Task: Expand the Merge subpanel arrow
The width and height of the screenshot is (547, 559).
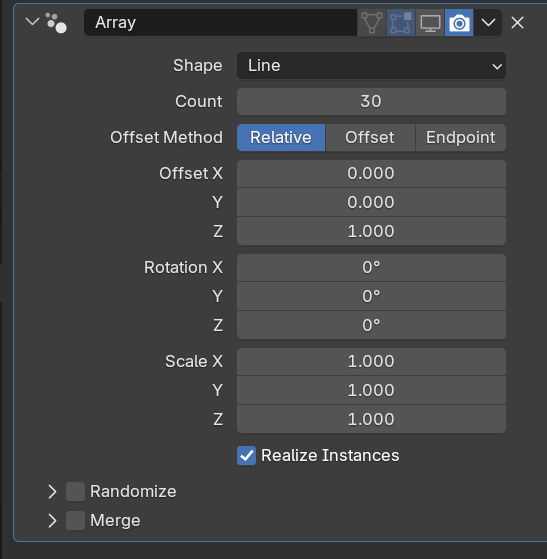Action: [52, 520]
